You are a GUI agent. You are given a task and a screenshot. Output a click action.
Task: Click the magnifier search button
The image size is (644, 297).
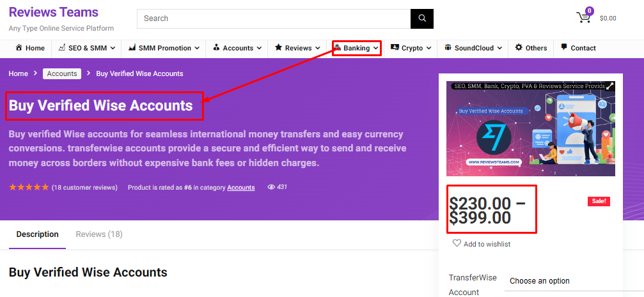(422, 19)
